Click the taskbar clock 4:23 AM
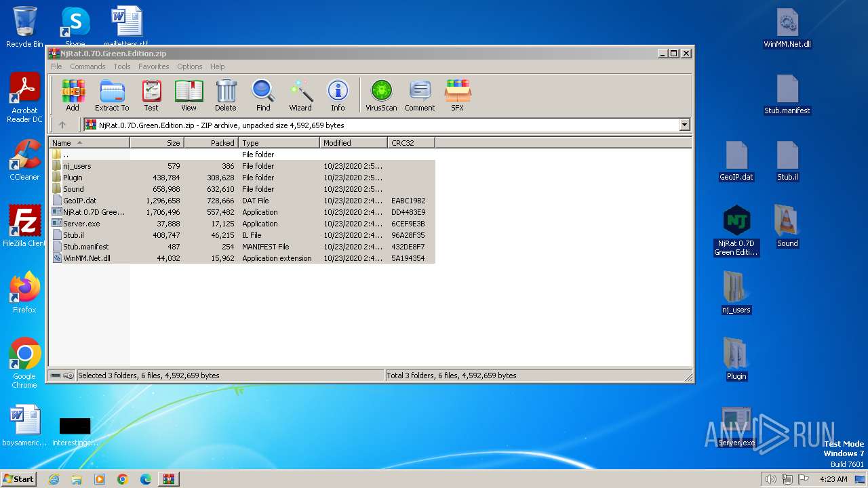 833,479
